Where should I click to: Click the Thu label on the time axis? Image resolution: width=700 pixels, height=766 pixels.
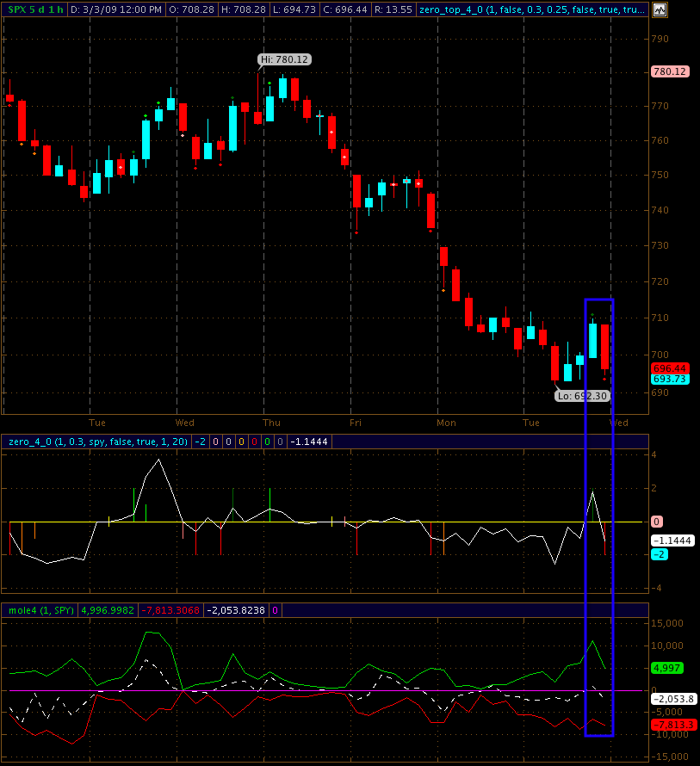(271, 423)
